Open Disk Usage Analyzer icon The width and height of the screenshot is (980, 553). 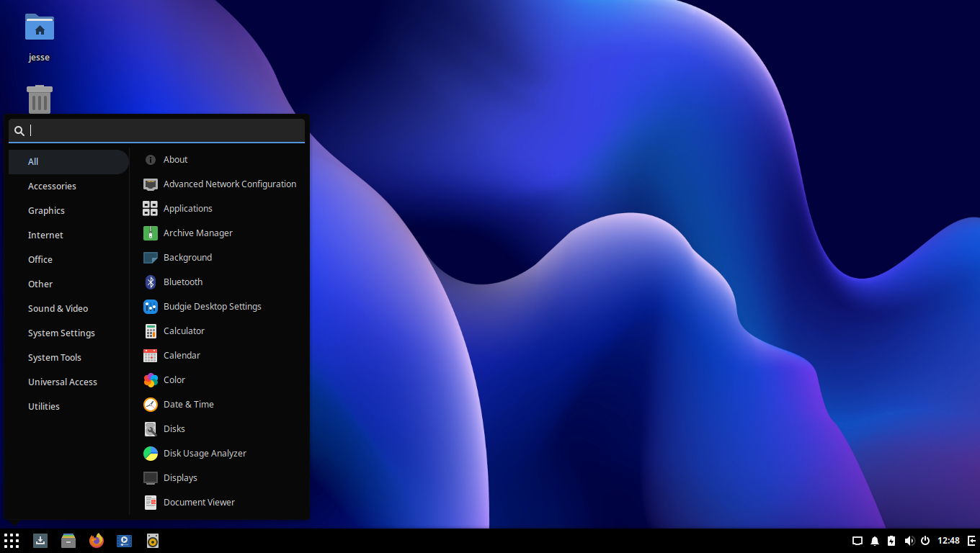[x=151, y=454]
